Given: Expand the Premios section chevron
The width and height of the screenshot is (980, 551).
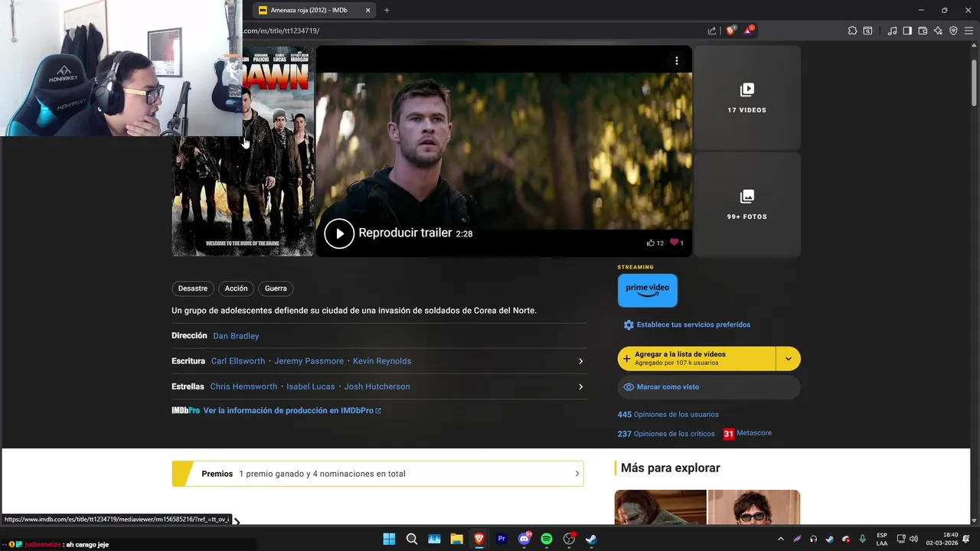Looking at the screenshot, I should click(x=577, y=474).
